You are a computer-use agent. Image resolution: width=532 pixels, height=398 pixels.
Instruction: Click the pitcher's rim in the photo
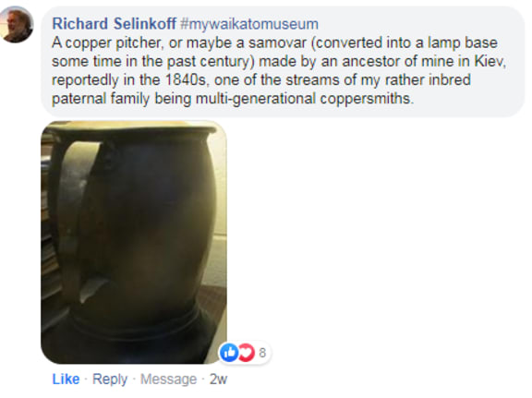coord(134,129)
